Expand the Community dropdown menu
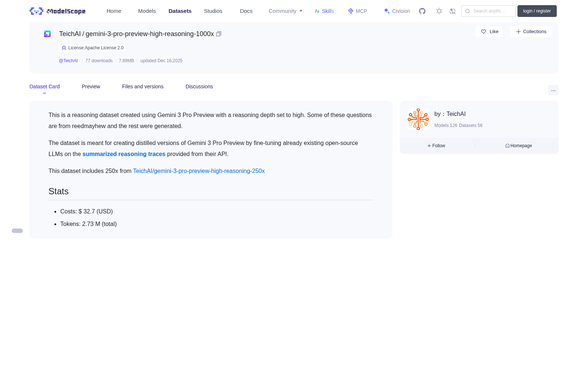This screenshot has width=588, height=368. click(x=286, y=11)
